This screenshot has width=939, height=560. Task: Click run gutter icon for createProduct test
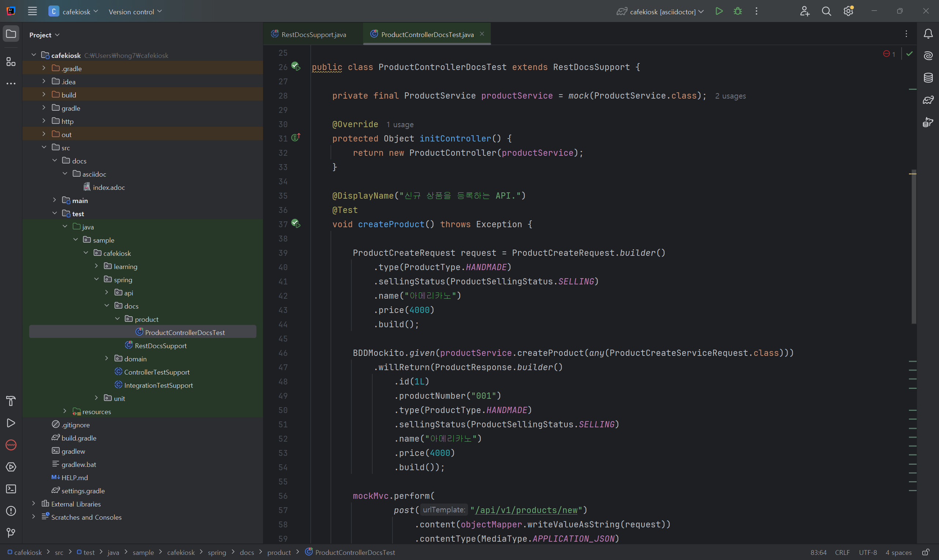[296, 224]
